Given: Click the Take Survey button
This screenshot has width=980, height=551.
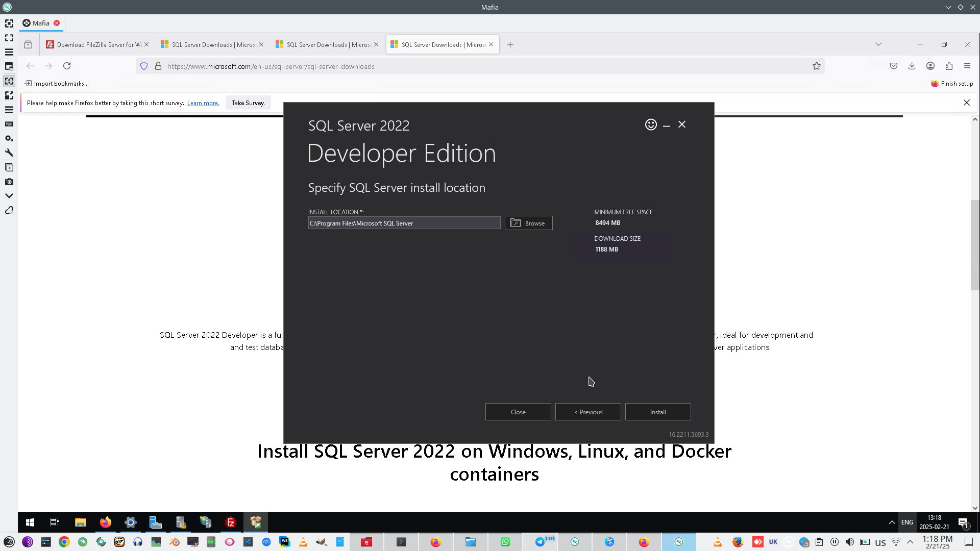Looking at the screenshot, I should 248,103.
